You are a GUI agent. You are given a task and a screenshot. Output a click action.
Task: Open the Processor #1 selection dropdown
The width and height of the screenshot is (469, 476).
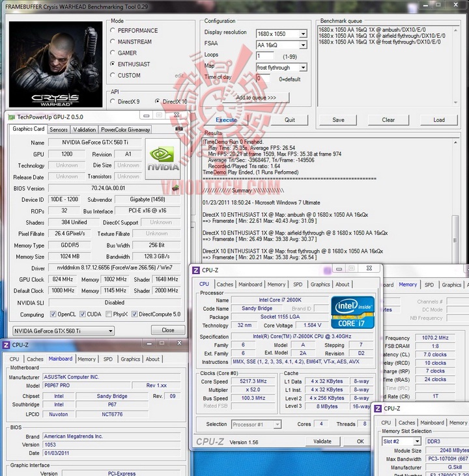pos(256,425)
